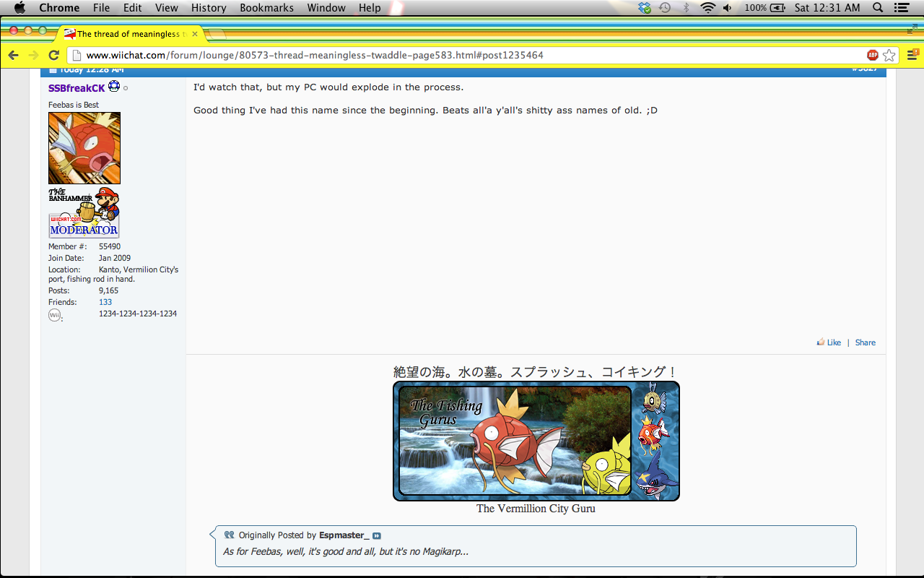Open the Window menu

326,8
